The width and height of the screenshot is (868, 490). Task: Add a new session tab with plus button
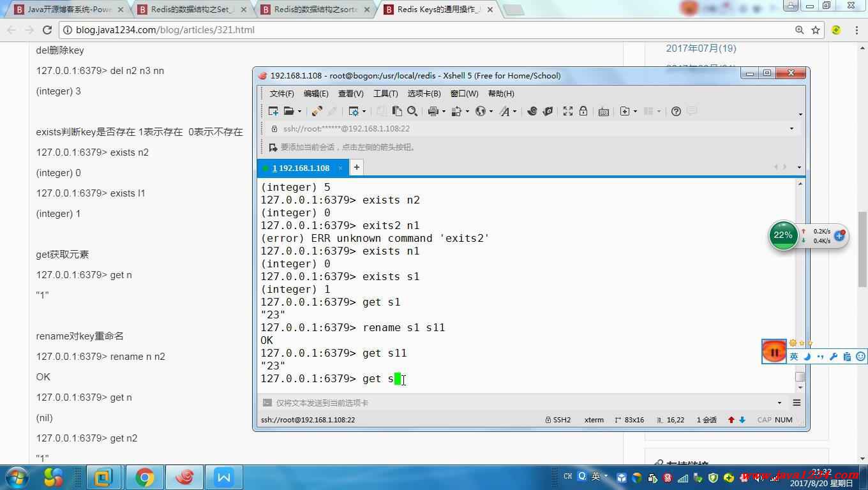pyautogui.click(x=357, y=167)
